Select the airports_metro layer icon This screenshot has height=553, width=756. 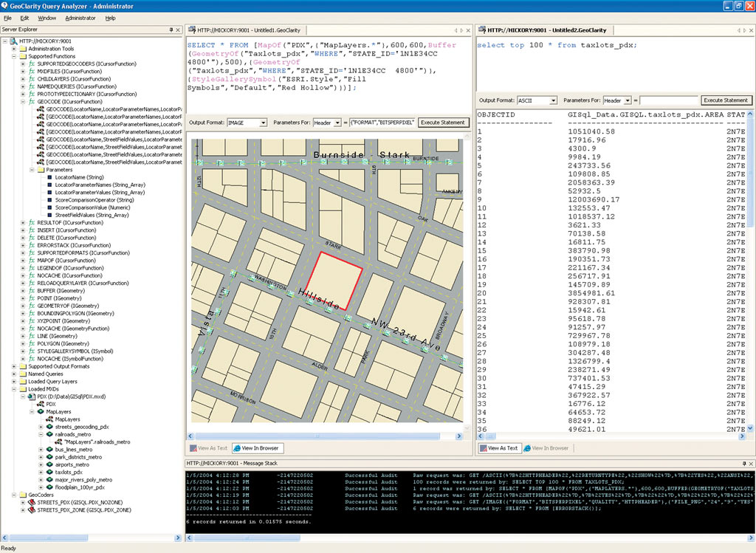(49, 464)
